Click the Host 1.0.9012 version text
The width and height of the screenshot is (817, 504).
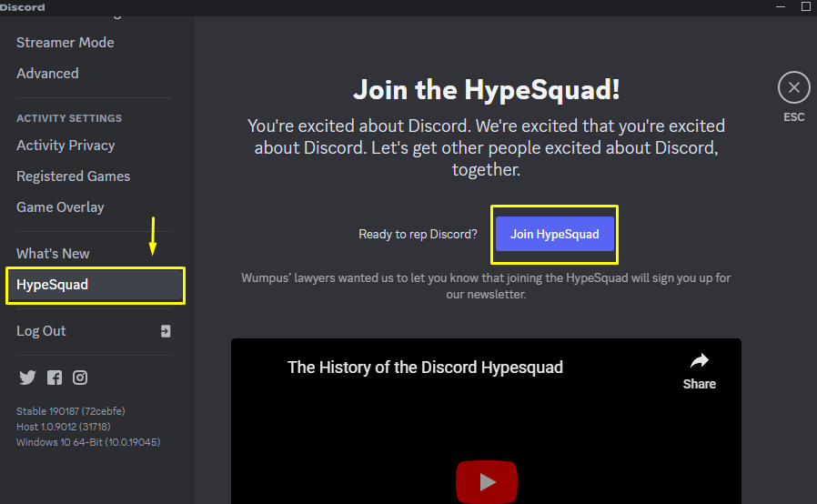tap(63, 427)
